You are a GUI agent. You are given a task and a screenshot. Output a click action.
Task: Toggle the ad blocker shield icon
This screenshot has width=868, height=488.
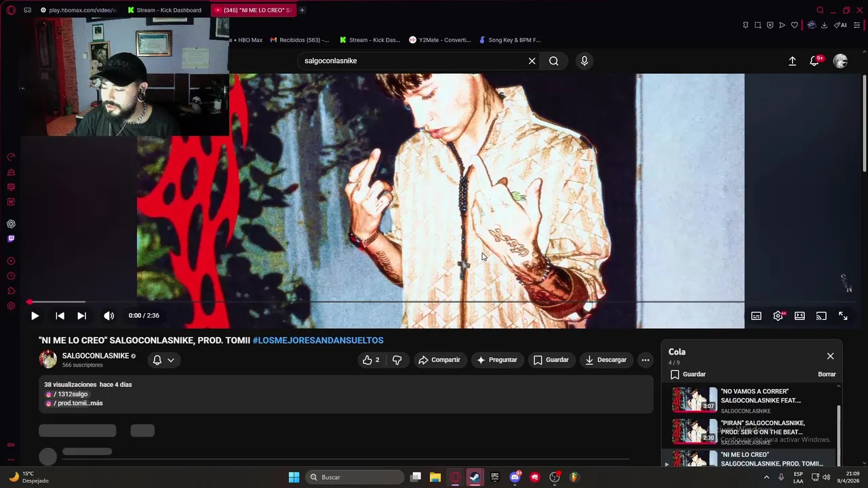tap(770, 25)
